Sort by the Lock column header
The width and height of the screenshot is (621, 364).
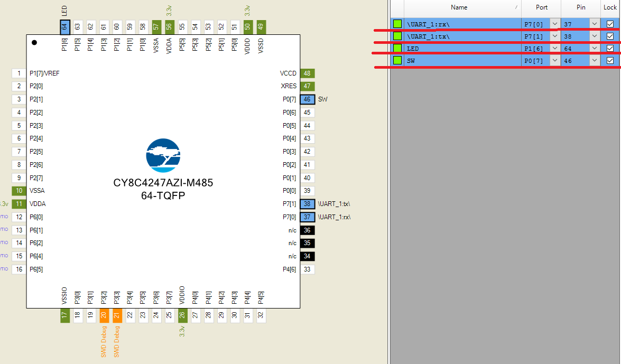coord(610,7)
